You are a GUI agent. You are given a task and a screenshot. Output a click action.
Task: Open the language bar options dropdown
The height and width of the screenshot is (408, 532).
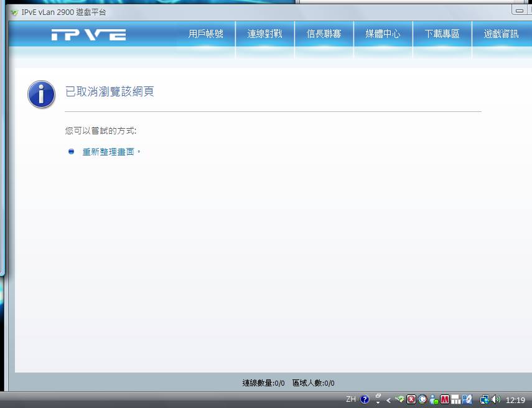pyautogui.click(x=378, y=399)
